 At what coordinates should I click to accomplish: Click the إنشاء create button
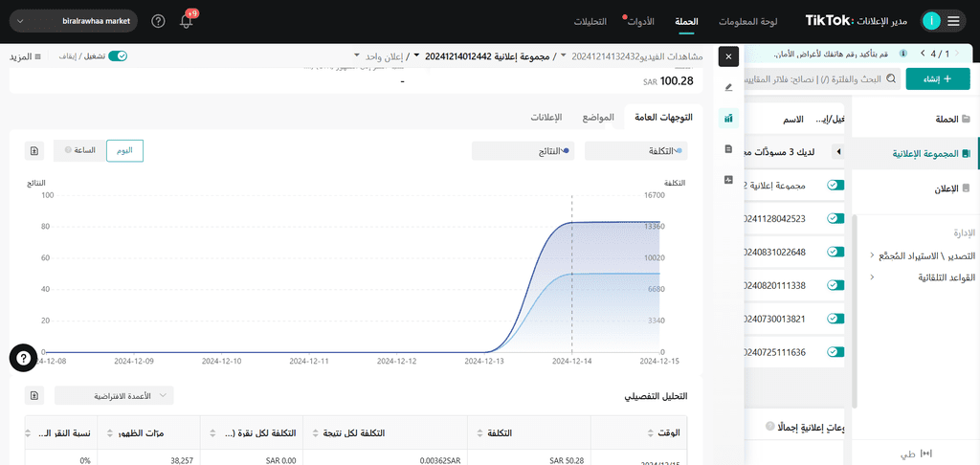tap(938, 78)
